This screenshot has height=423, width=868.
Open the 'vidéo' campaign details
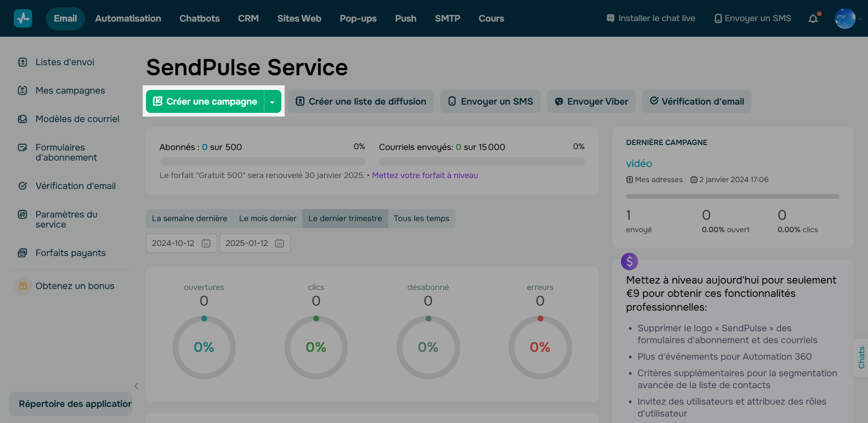click(639, 163)
